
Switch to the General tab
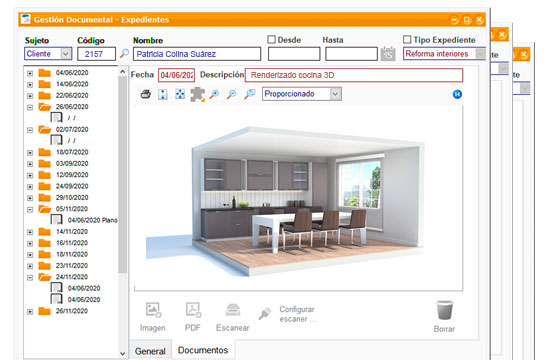tap(150, 351)
